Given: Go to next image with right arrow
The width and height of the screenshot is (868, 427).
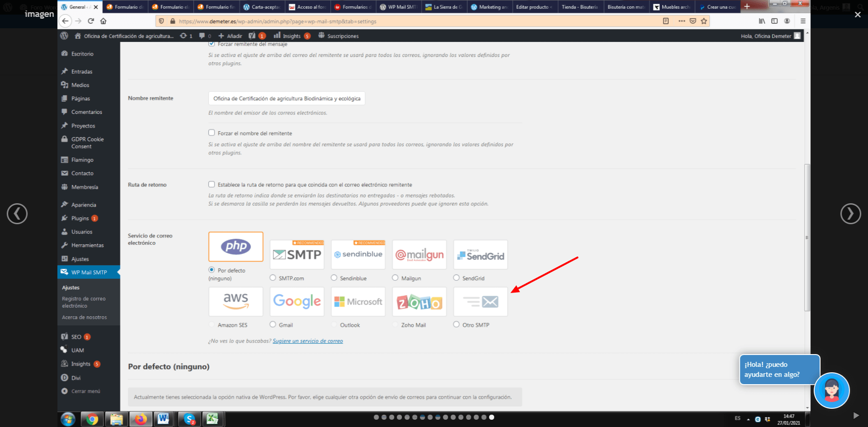Looking at the screenshot, I should pyautogui.click(x=851, y=214).
